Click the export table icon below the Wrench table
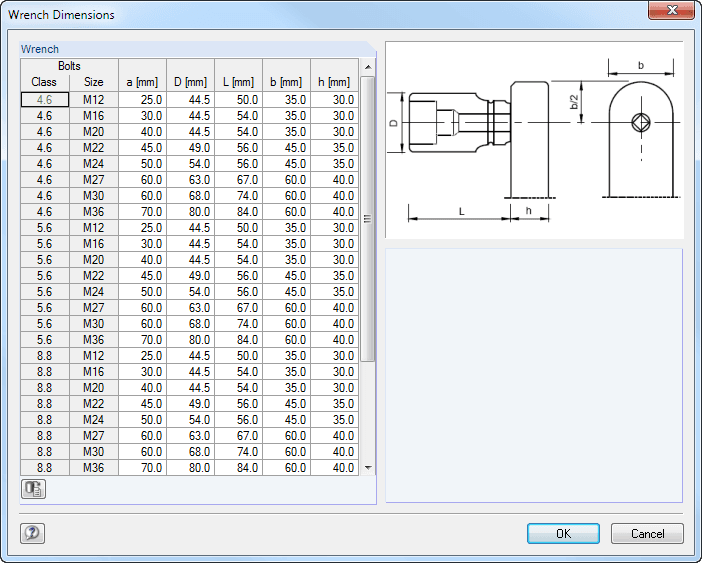The image size is (702, 563). (33, 489)
